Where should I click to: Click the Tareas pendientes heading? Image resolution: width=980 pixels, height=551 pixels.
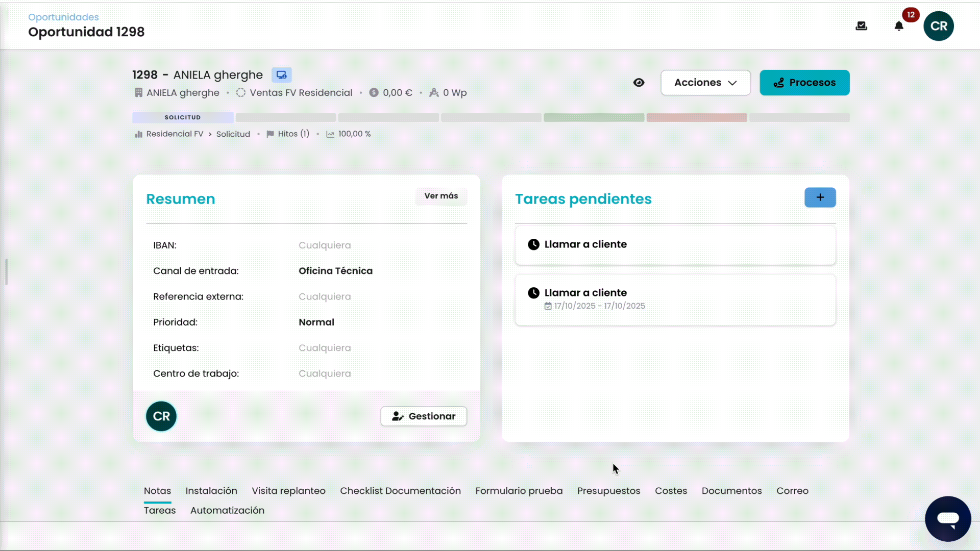pos(583,199)
